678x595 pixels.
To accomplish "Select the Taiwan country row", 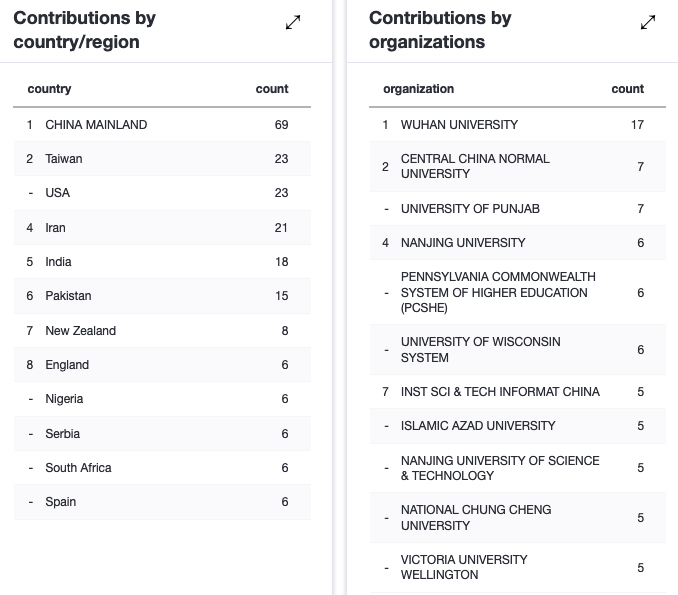I will (64, 159).
